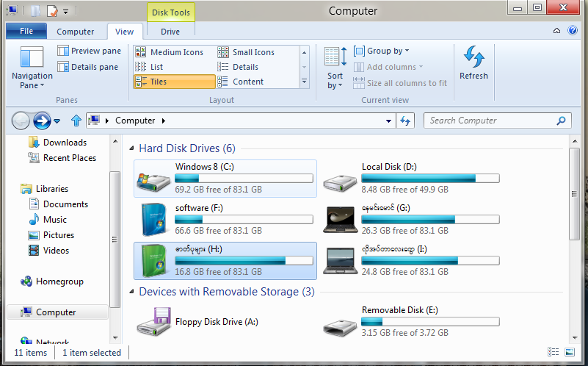Viewport: 588px width, 366px height.
Task: Open recent locations dropdown arrow
Action: (57, 121)
